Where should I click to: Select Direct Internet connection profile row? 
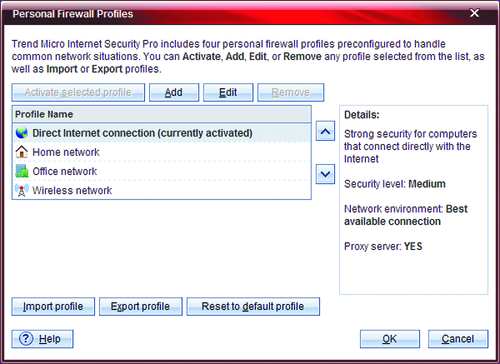(x=162, y=133)
